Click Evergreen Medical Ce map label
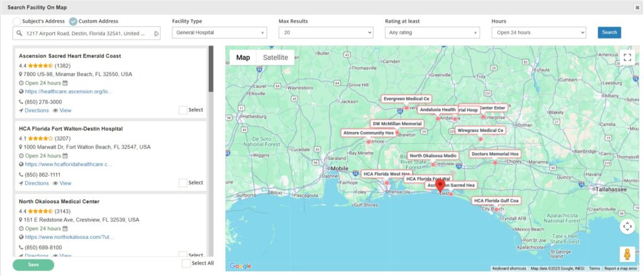Image resolution: width=644 pixels, height=276 pixels. point(406,99)
